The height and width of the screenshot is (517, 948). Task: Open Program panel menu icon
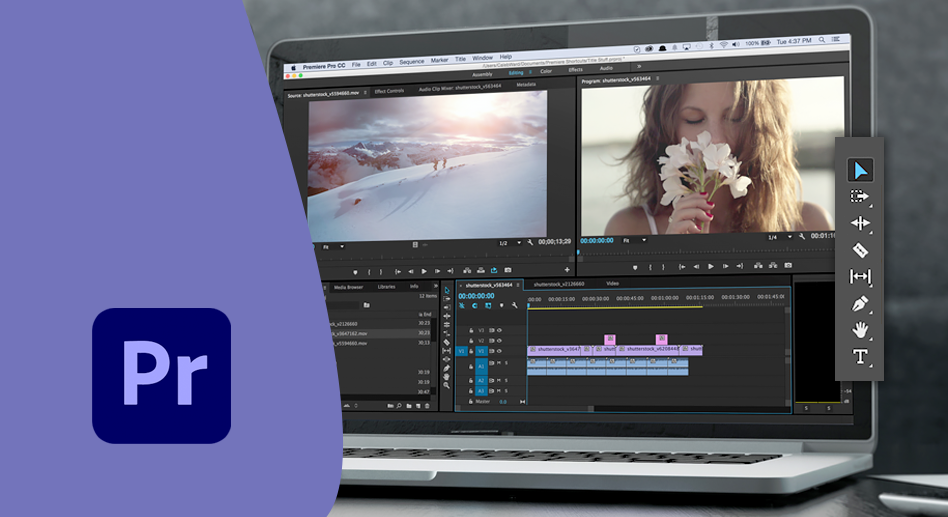tap(657, 79)
